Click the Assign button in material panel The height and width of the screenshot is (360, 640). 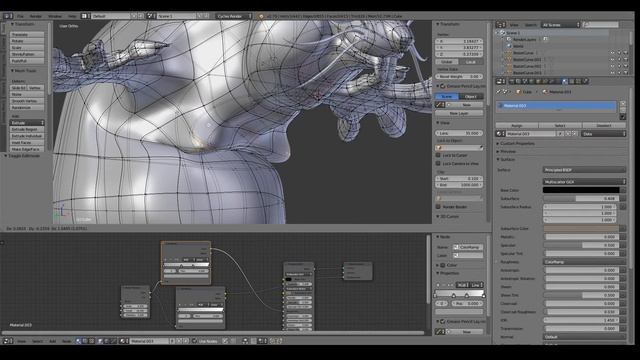pyautogui.click(x=517, y=126)
